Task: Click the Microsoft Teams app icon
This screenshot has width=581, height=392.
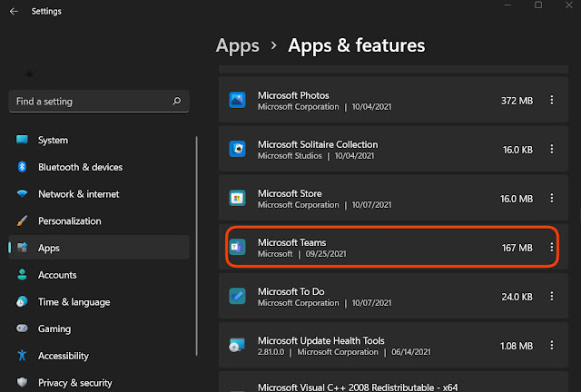Action: (x=237, y=247)
